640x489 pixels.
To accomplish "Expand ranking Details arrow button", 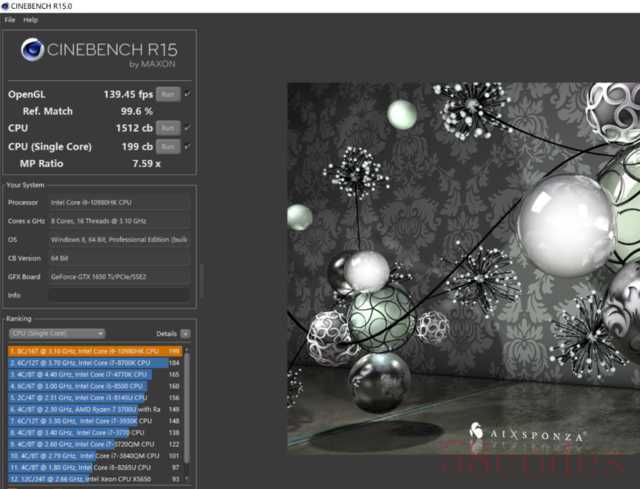I will 185,333.
